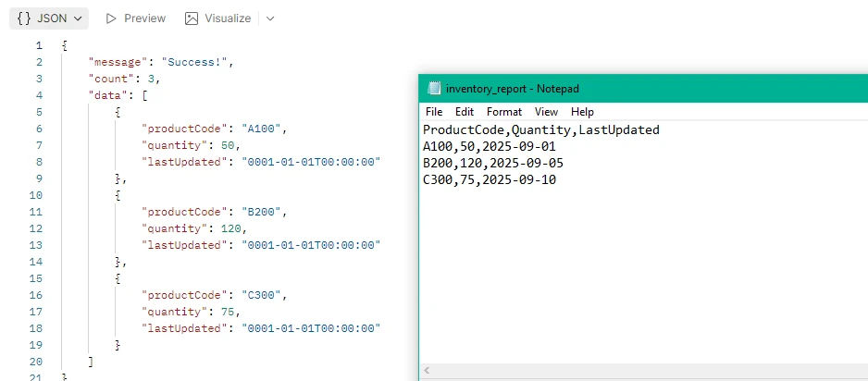This screenshot has height=381, width=868.
Task: Click the A100,50,2025-09-01 row in Notepad
Action: pos(489,147)
